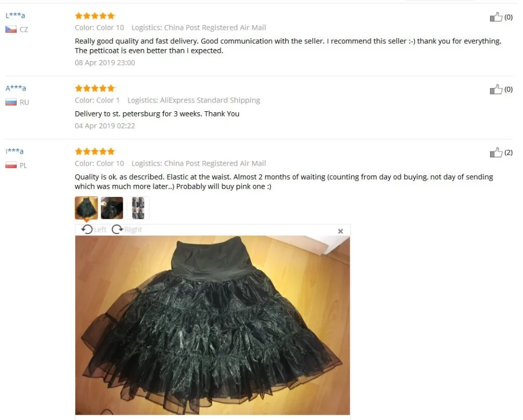Click the five-star rating on A***a's review
Image resolution: width=523 pixels, height=420 pixels.
95,88
